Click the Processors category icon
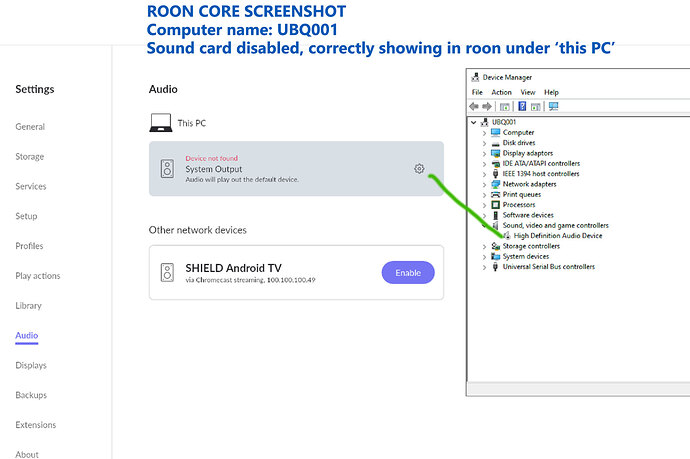The width and height of the screenshot is (690, 459). coord(495,205)
